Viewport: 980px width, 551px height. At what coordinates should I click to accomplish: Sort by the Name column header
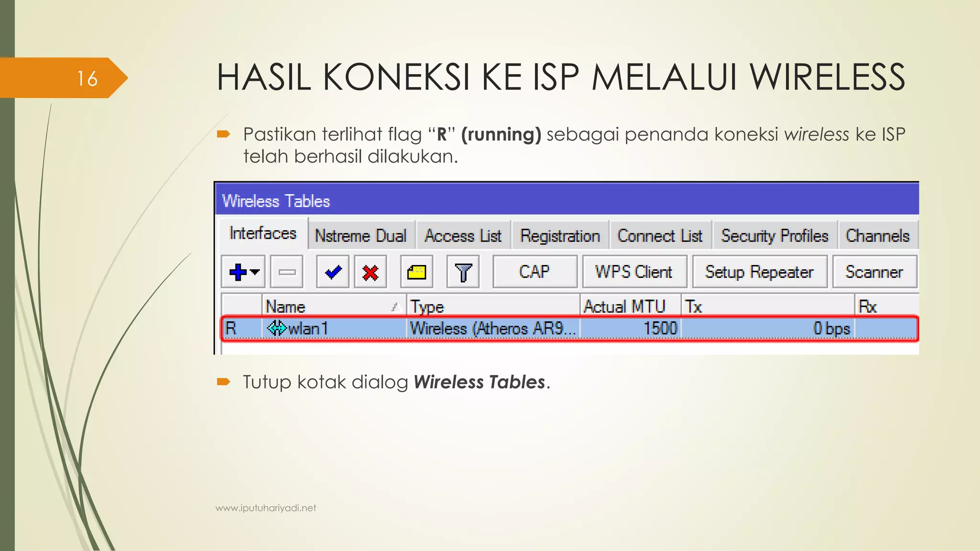pos(334,306)
